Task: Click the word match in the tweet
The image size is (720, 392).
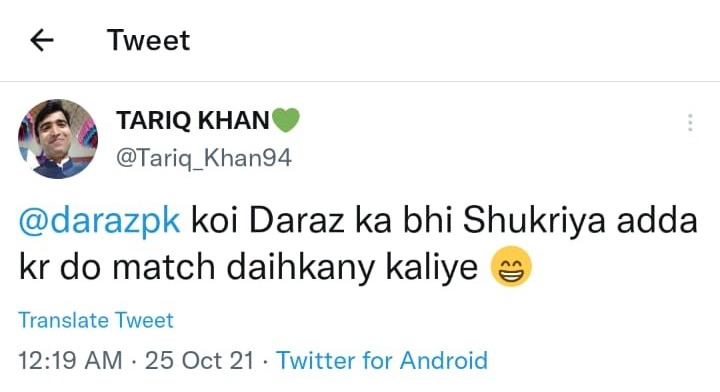Action: 164,267
